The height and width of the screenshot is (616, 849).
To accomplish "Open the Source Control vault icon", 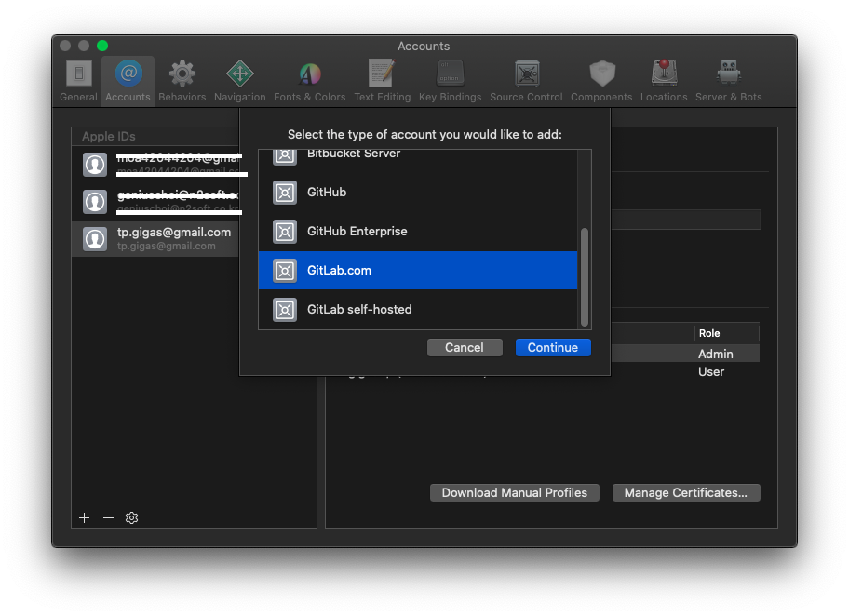I will pos(527,74).
